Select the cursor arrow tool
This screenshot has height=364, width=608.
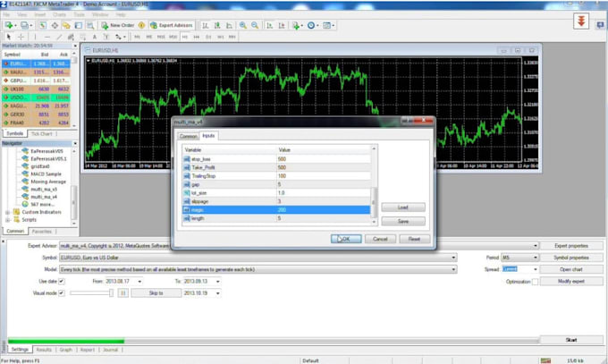pyautogui.click(x=9, y=37)
